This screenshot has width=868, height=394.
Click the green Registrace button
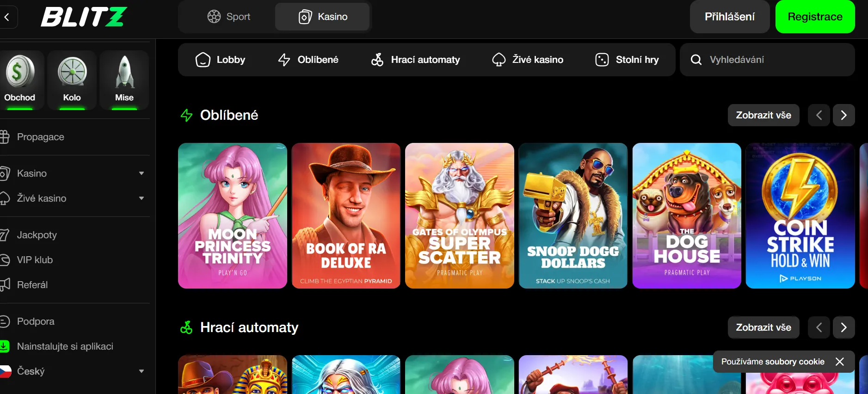pyautogui.click(x=815, y=17)
